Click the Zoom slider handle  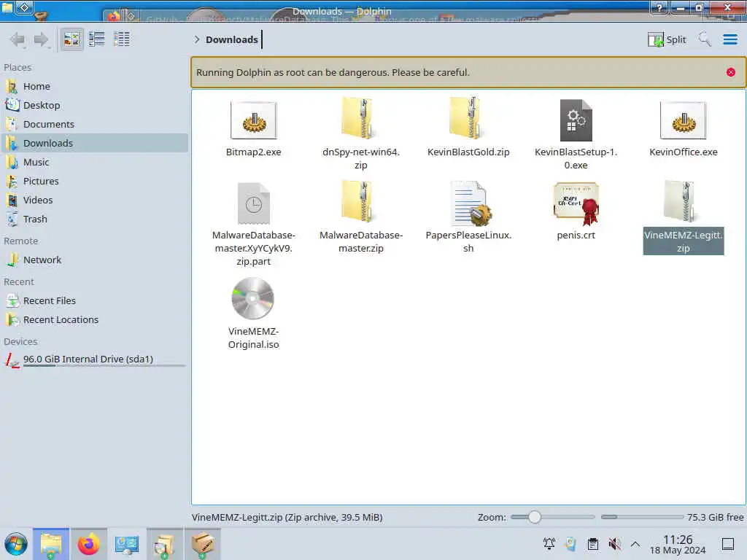(535, 517)
